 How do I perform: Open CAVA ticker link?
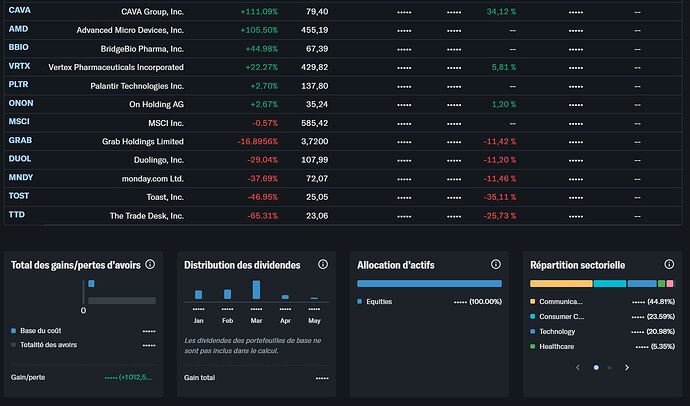tap(20, 10)
